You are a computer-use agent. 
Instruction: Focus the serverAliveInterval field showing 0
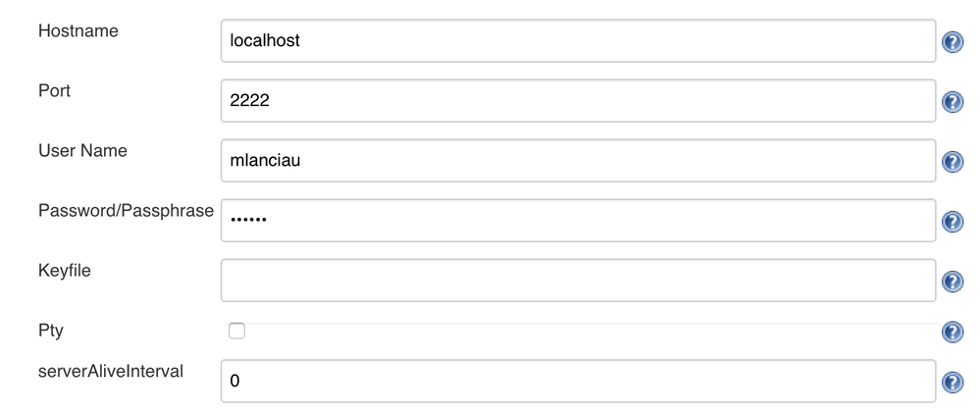578,381
